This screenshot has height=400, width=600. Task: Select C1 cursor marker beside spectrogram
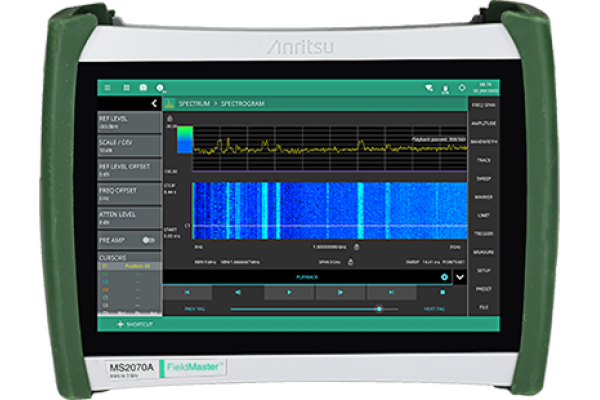187,226
